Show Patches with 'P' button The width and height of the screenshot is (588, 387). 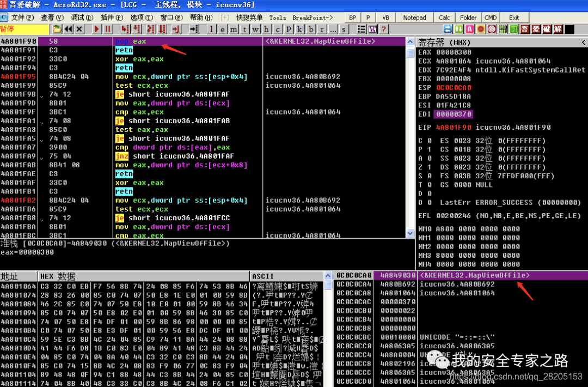coord(289,29)
